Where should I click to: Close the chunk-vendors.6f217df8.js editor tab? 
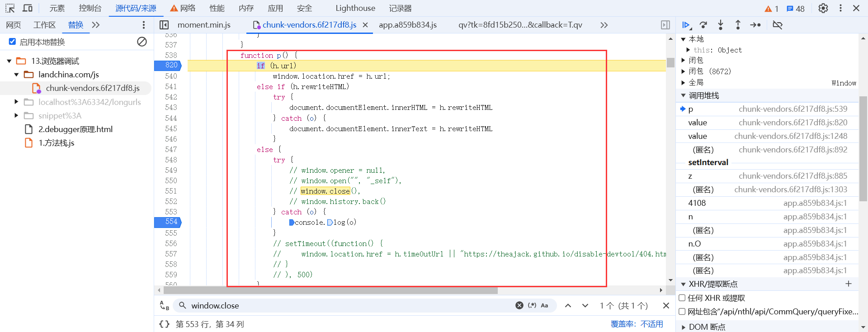365,25
